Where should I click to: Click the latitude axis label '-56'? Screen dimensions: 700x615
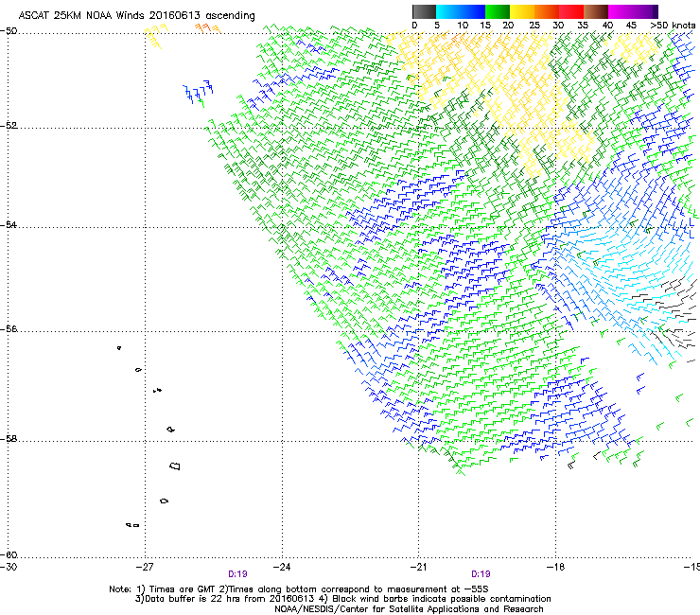click(x=9, y=328)
